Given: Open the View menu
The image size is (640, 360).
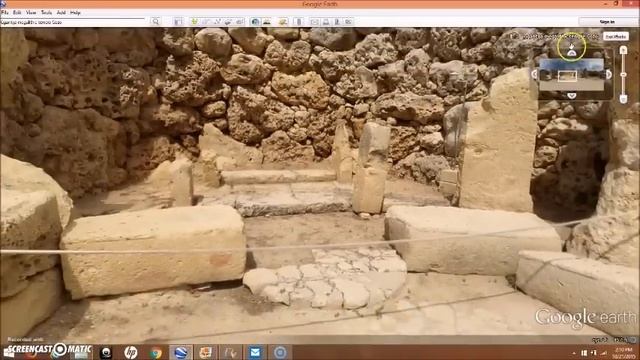Looking at the screenshot, I should tap(31, 13).
